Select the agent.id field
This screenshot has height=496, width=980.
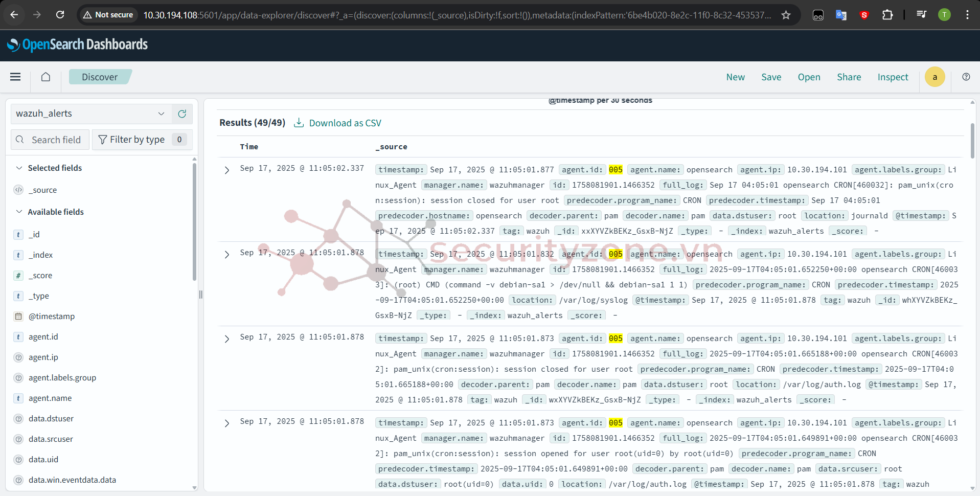[x=43, y=336]
